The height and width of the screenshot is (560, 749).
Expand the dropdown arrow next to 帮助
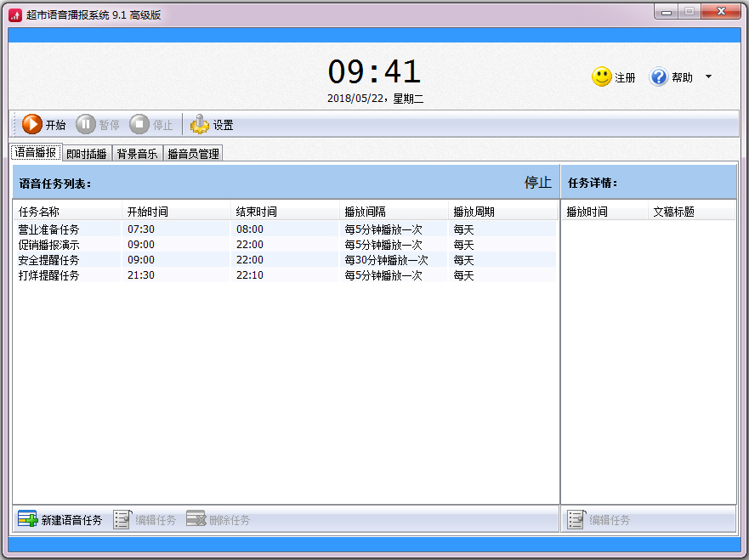click(708, 76)
